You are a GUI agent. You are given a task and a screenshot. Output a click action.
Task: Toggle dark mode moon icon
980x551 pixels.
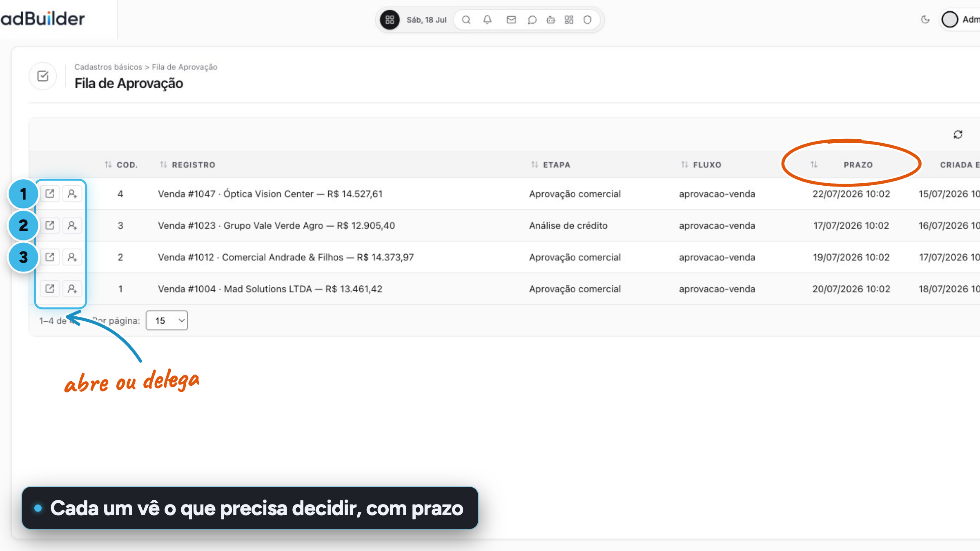click(925, 20)
